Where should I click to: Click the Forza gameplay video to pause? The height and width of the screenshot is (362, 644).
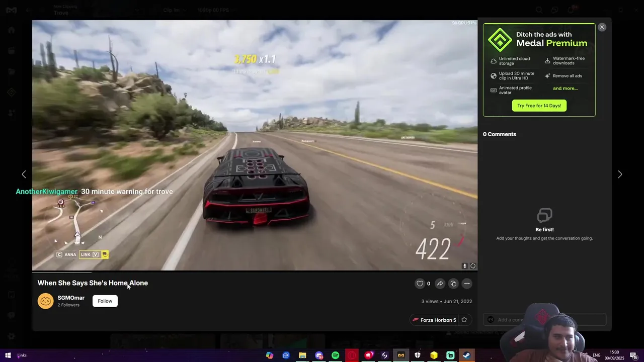point(255,145)
